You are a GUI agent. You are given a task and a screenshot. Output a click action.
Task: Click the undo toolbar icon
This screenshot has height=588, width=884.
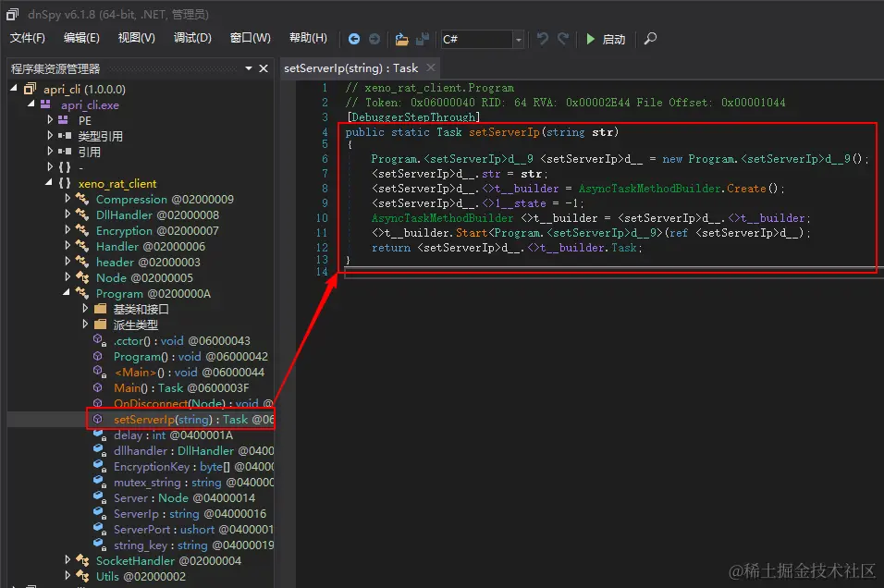tap(543, 39)
